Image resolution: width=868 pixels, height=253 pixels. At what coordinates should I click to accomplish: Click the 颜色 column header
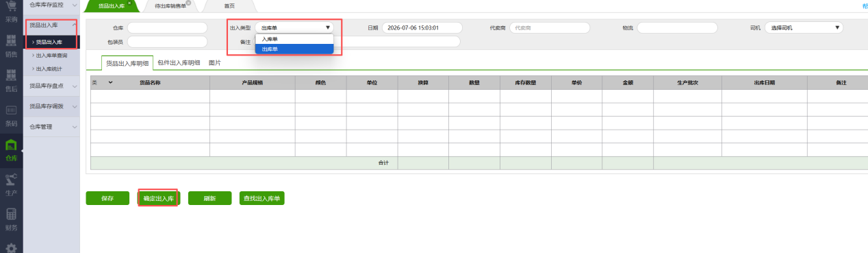point(320,82)
